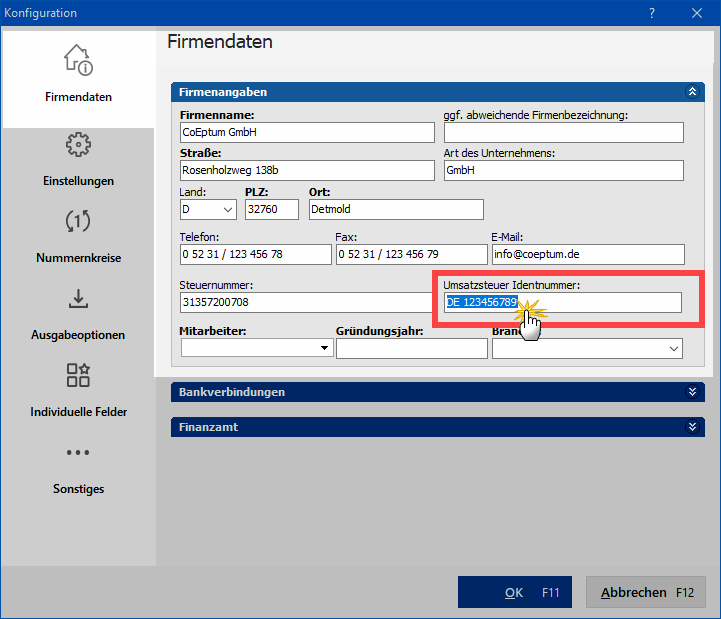Click the Firmenangaben header title
This screenshot has width=721, height=619.
(x=223, y=92)
